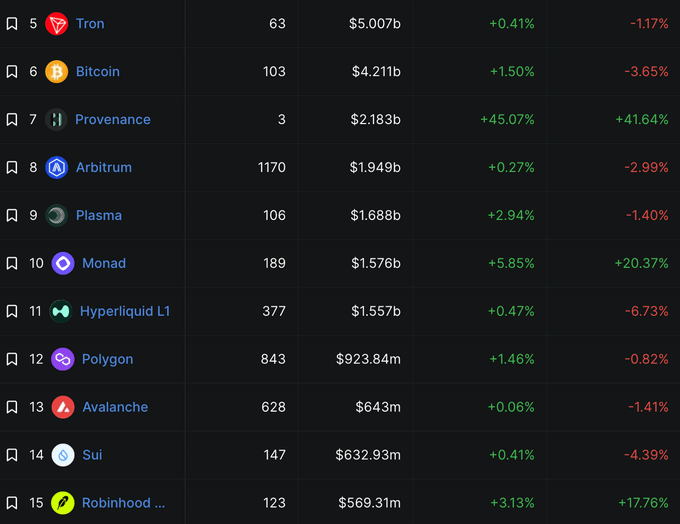
Task: Open the Arbitrum chain page
Action: coord(104,167)
